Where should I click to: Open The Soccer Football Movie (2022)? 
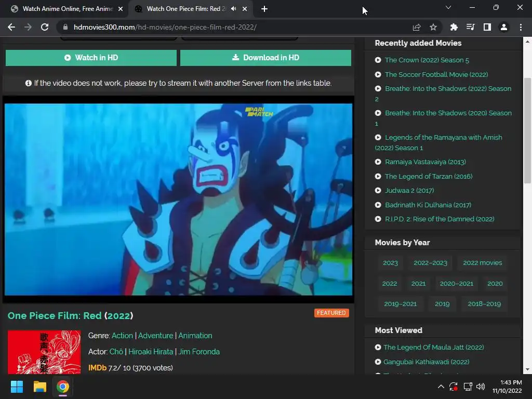(x=436, y=74)
